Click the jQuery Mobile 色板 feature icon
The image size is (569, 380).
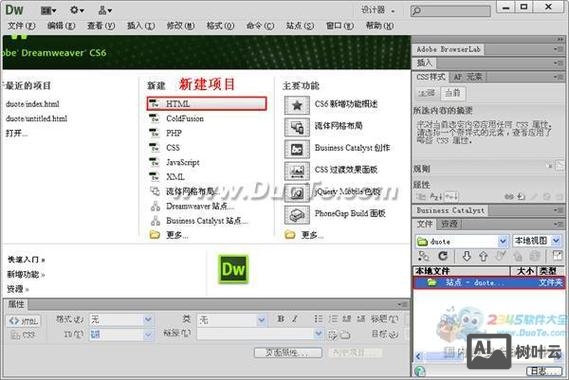pyautogui.click(x=297, y=193)
